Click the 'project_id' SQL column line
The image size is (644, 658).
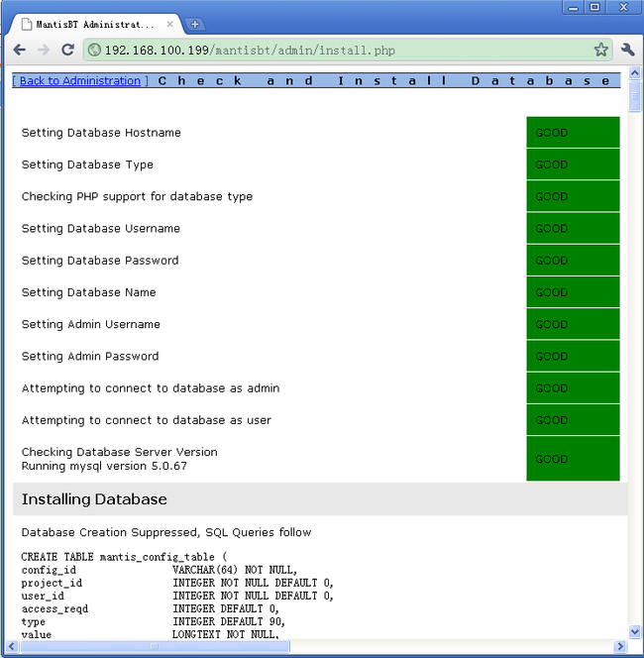point(177,583)
